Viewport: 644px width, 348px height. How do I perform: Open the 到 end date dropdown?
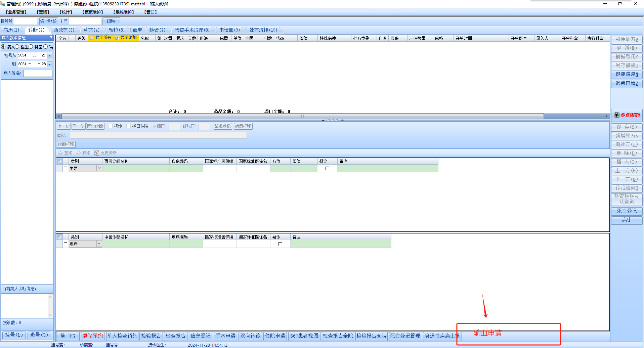[x=50, y=64]
